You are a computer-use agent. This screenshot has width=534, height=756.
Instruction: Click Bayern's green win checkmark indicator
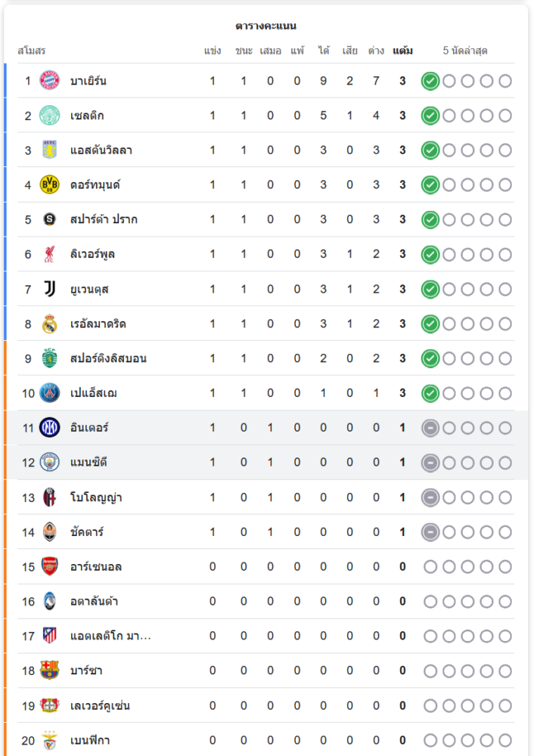430,81
